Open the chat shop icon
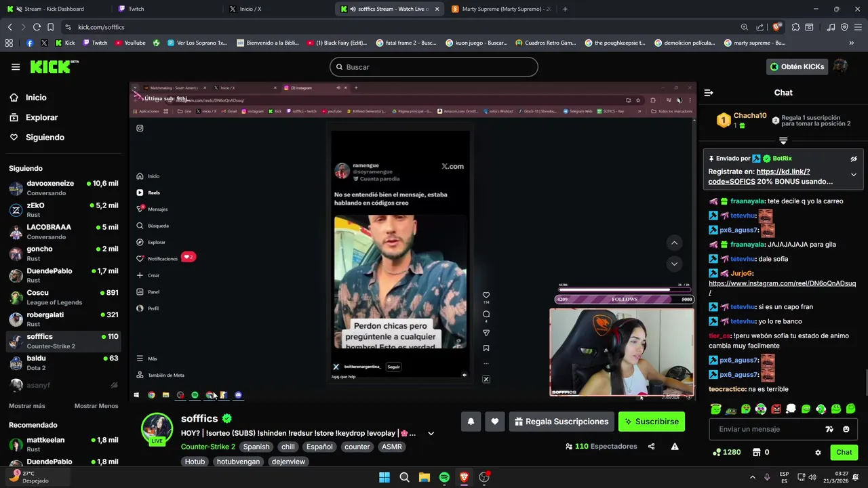This screenshot has width=868, height=488. pos(757,452)
